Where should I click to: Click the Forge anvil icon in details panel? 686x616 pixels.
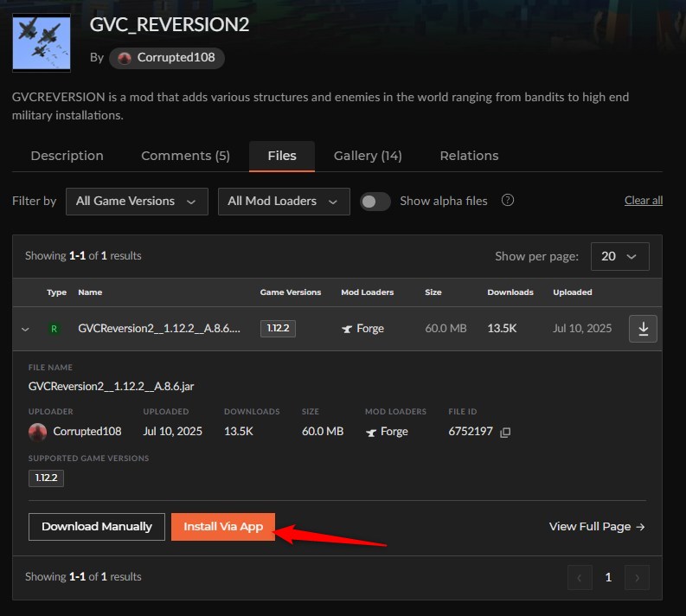(x=371, y=433)
